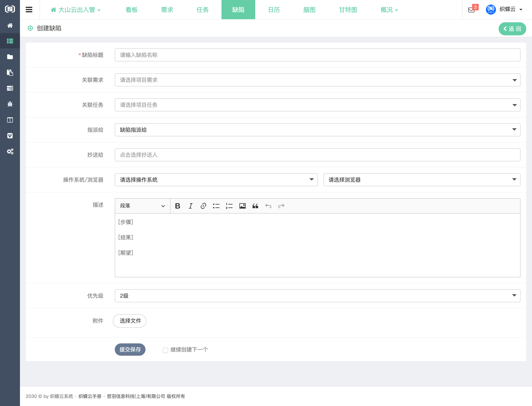
Task: Expand the 段落 paragraph style dropdown
Action: (x=142, y=206)
